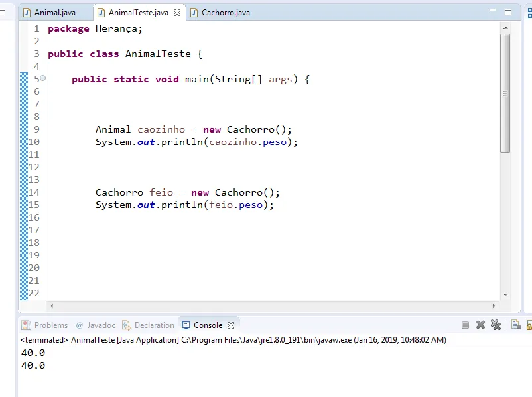Click 'System.out.println' on line 15

click(x=149, y=205)
